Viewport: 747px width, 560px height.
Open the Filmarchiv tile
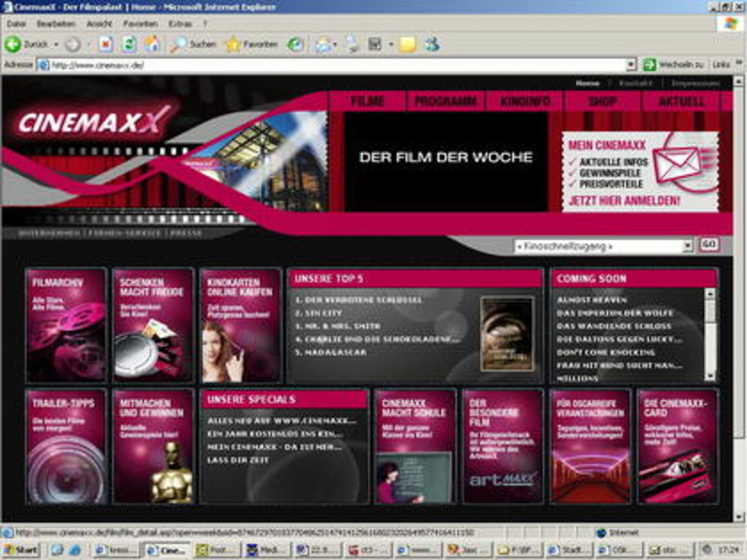pyautogui.click(x=66, y=325)
